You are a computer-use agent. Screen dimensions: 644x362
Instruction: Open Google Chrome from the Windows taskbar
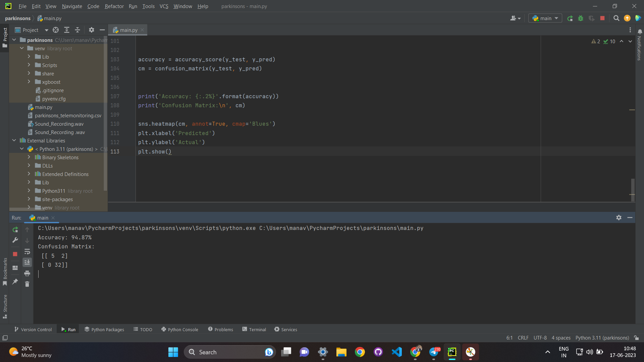(360, 352)
